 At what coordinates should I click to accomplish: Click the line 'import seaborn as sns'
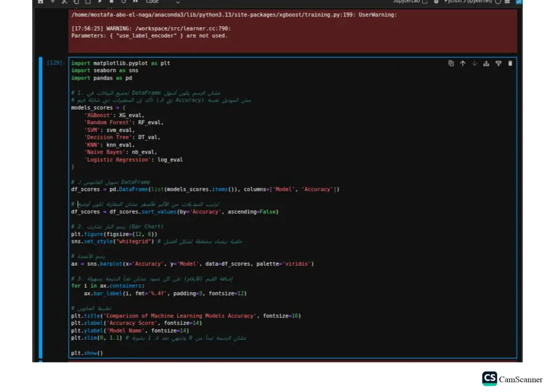[104, 70]
